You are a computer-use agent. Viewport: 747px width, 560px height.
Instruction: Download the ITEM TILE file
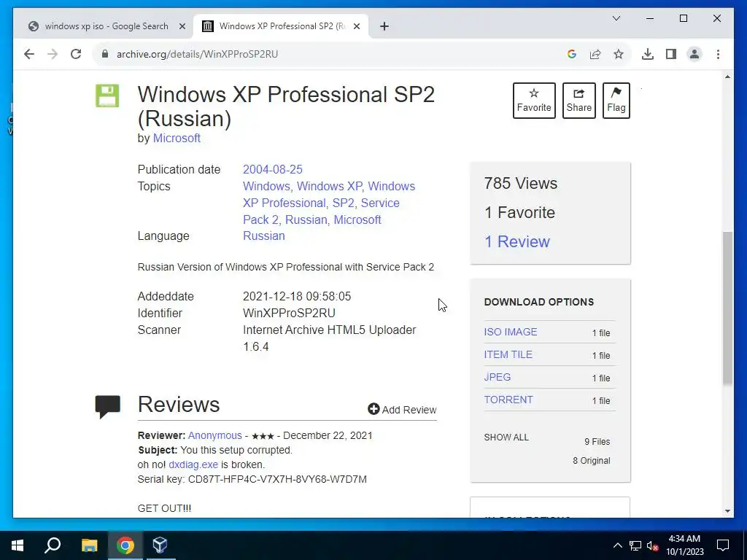point(508,355)
